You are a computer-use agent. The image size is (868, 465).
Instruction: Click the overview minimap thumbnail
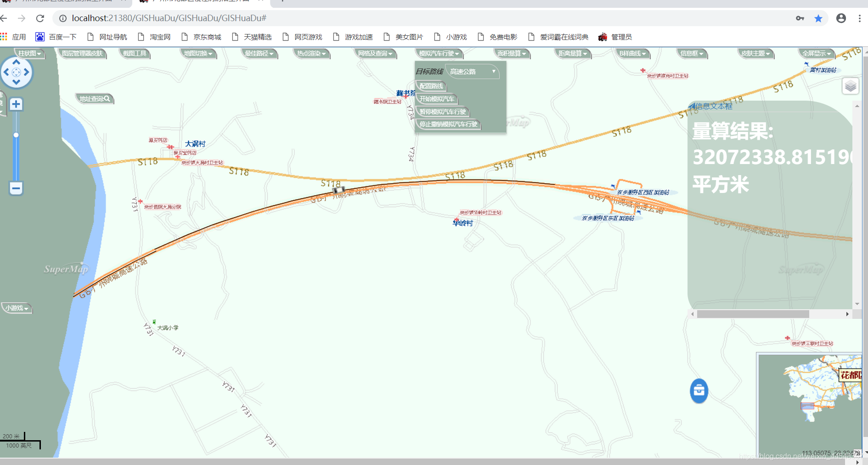pyautogui.click(x=810, y=405)
